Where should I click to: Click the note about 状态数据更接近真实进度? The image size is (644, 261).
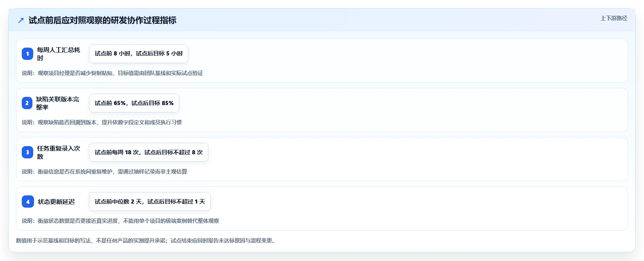pyautogui.click(x=121, y=221)
